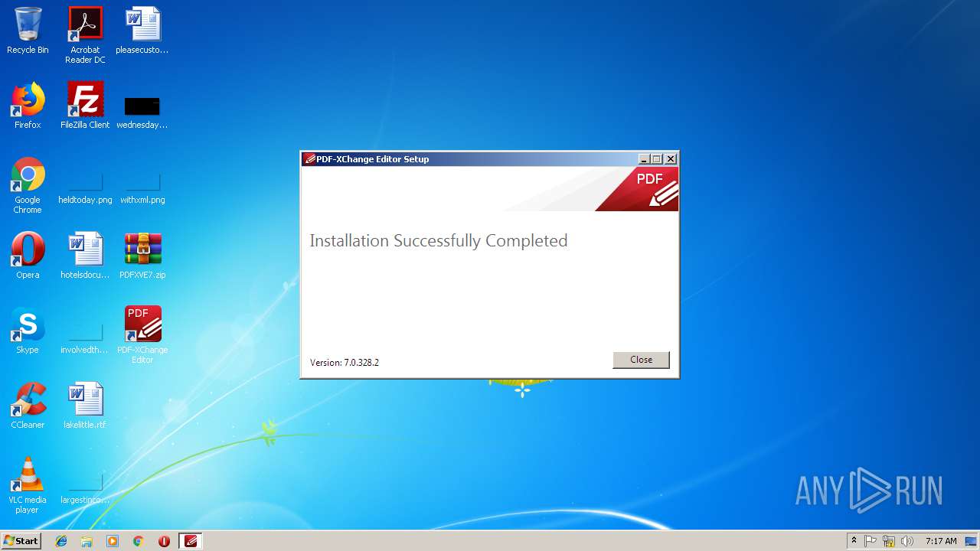Show hidden system tray icons
Image resolution: width=980 pixels, height=551 pixels.
854,541
